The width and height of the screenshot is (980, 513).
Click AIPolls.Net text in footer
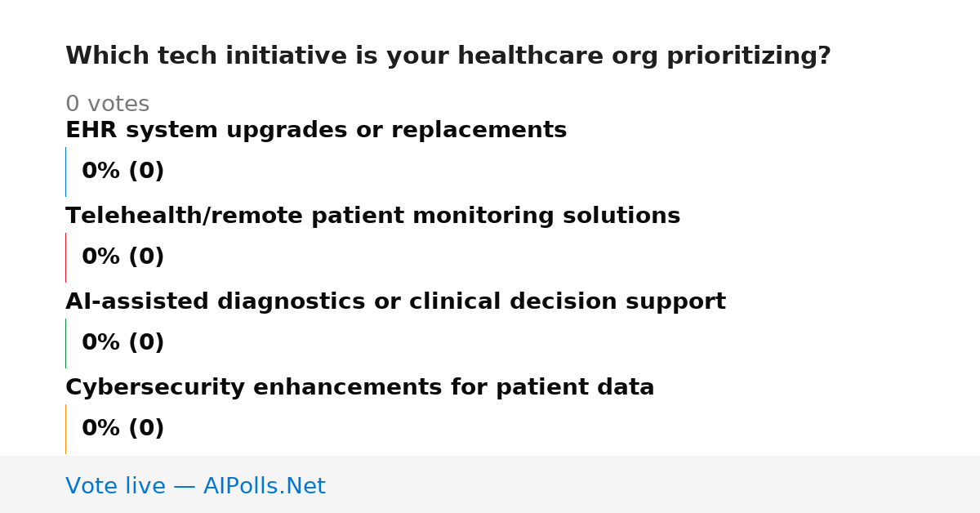[x=265, y=486]
